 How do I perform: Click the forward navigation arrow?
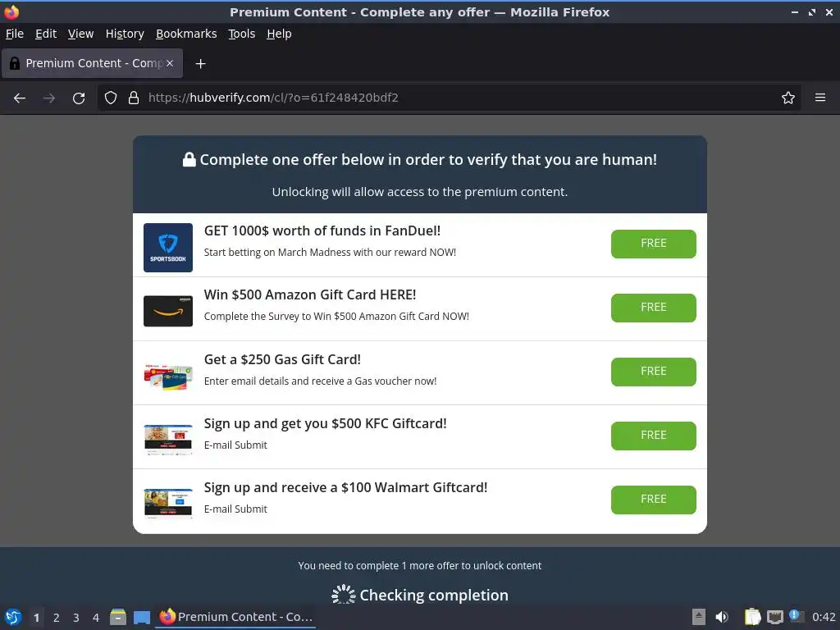pyautogui.click(x=49, y=98)
